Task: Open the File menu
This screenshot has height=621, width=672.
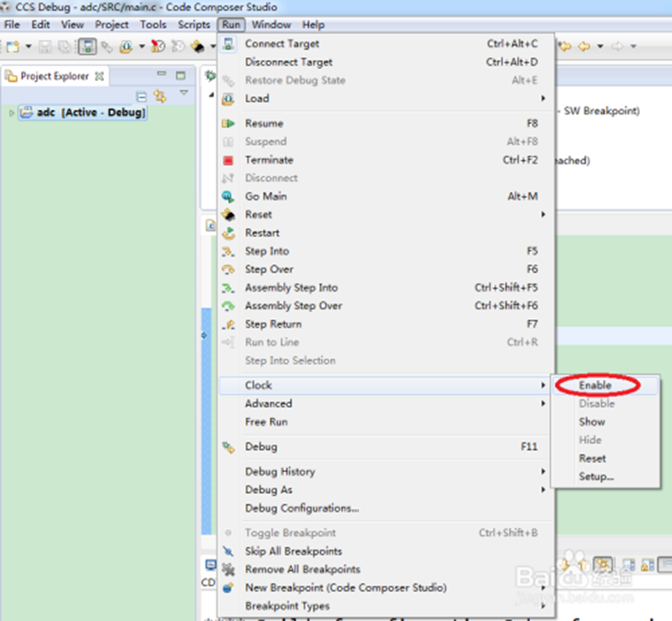Action: tap(12, 25)
